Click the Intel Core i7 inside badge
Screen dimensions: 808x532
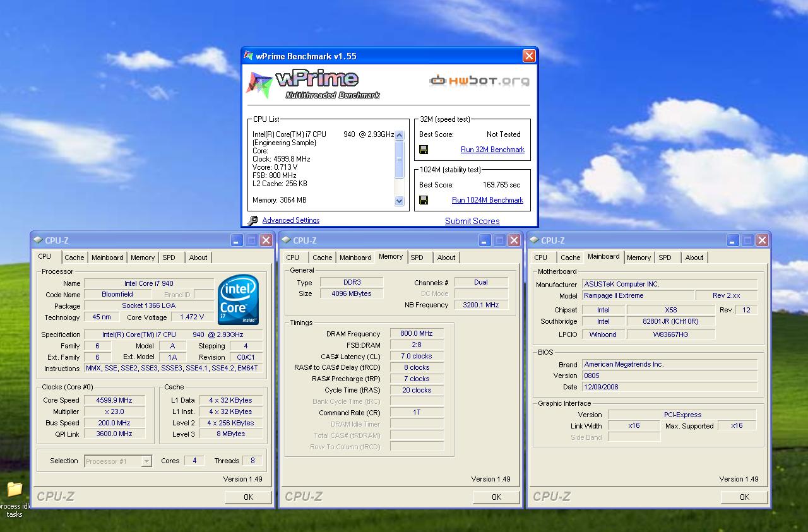(239, 300)
